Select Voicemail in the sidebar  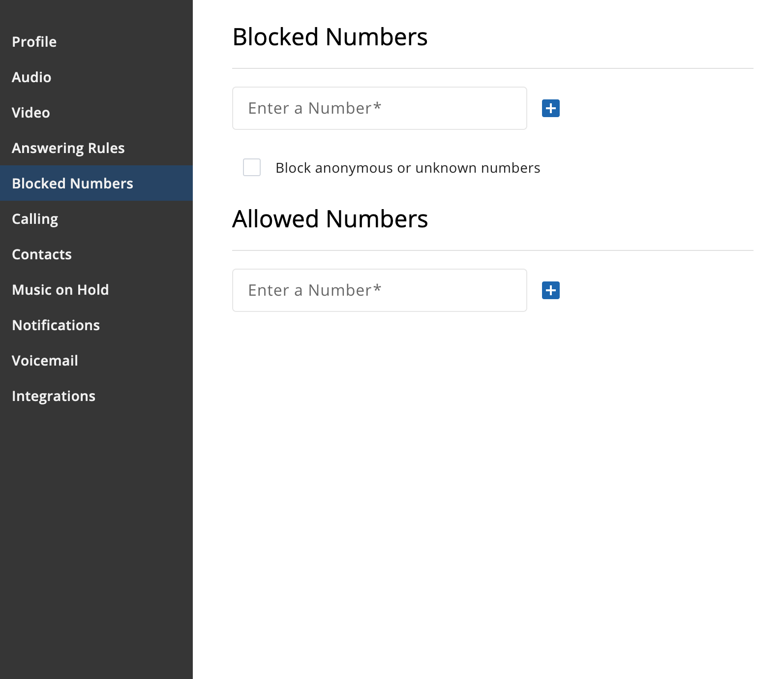(96, 361)
